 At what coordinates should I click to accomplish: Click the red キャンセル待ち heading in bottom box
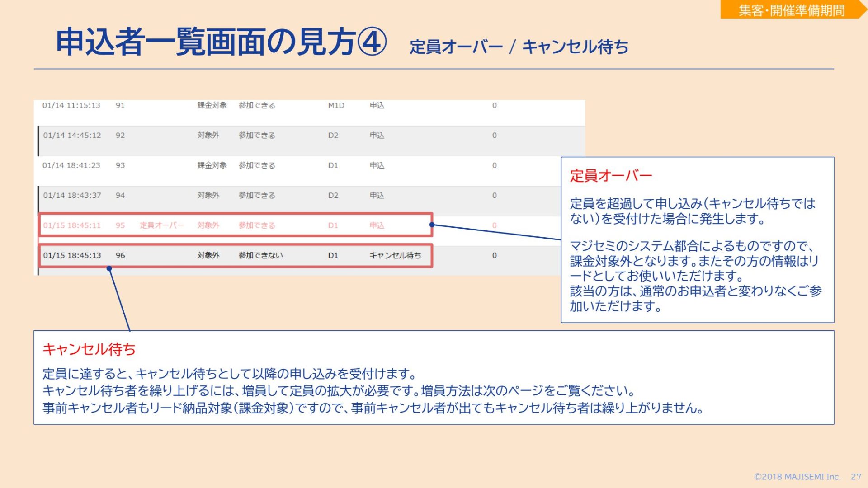click(x=89, y=349)
